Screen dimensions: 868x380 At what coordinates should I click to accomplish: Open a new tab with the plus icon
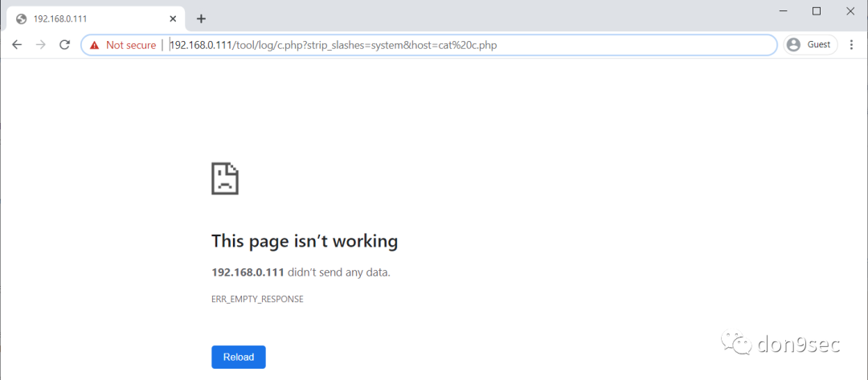[201, 18]
